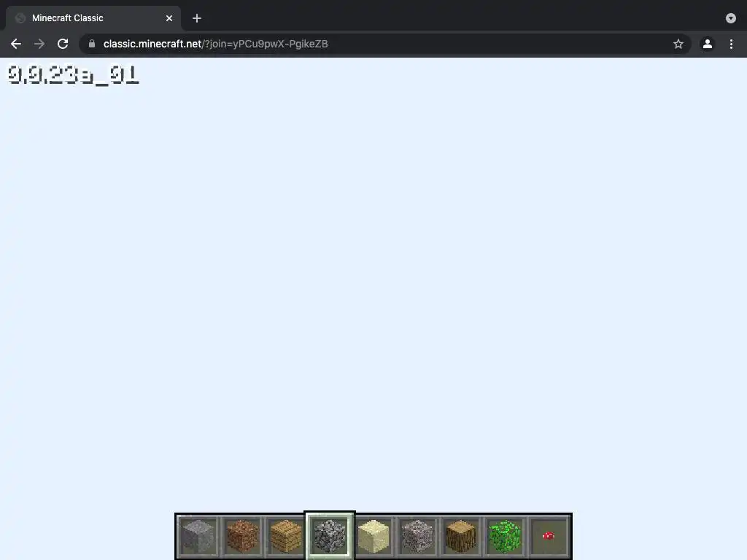This screenshot has height=560, width=747.
Task: Switch to the Minecraft Classic tab
Action: click(93, 18)
